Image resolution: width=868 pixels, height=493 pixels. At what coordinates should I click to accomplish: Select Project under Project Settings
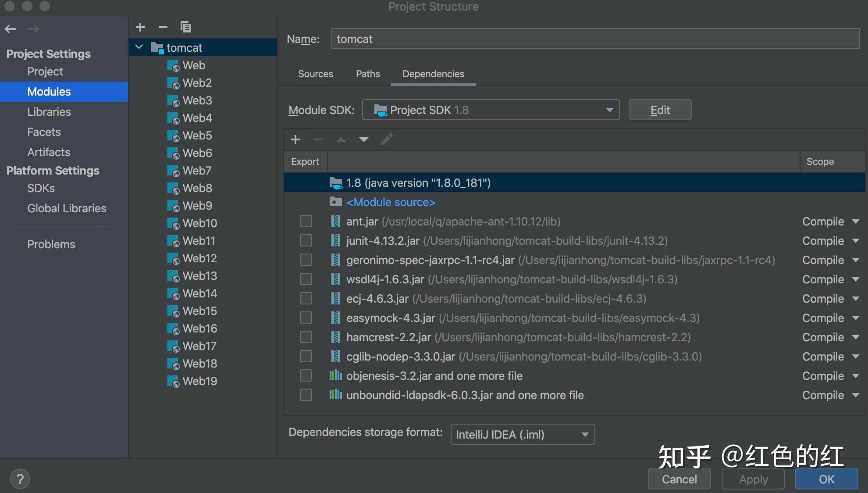(45, 71)
